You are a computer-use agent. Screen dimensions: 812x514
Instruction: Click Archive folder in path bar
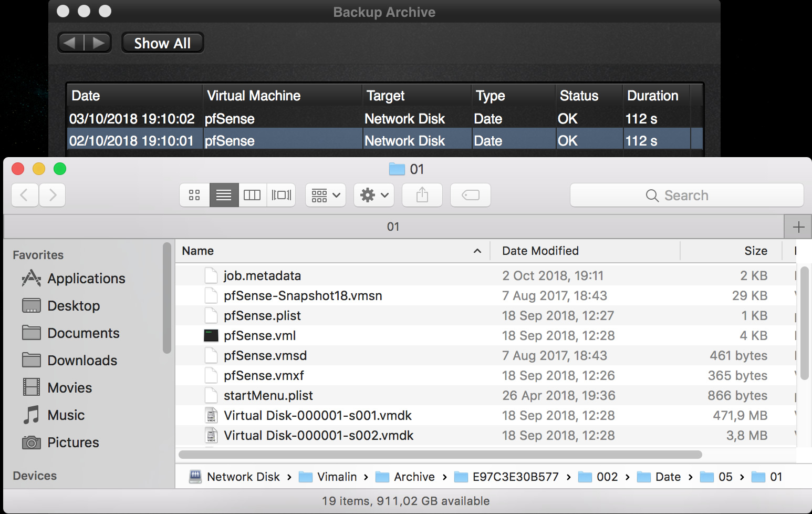click(405, 477)
